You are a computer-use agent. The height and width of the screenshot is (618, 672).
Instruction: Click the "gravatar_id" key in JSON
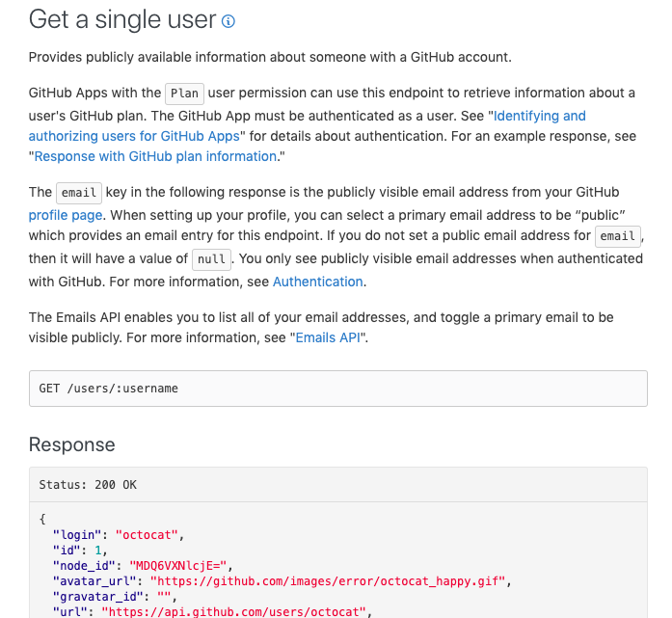pyautogui.click(x=97, y=597)
